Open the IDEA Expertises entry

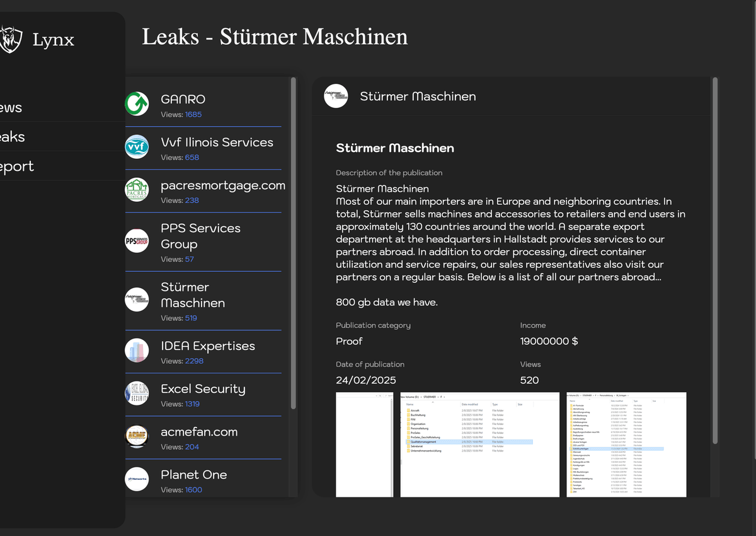tap(203, 352)
